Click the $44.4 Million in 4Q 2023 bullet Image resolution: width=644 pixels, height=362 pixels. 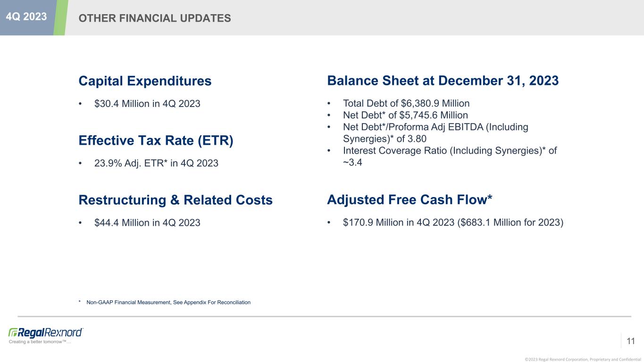[x=147, y=222]
